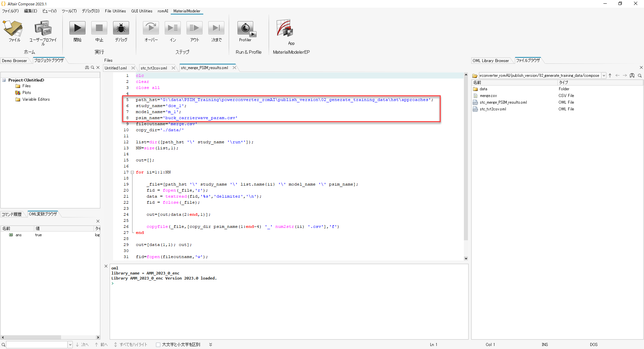Expand the find bar options chevron
The height and width of the screenshot is (349, 644).
coord(211,345)
